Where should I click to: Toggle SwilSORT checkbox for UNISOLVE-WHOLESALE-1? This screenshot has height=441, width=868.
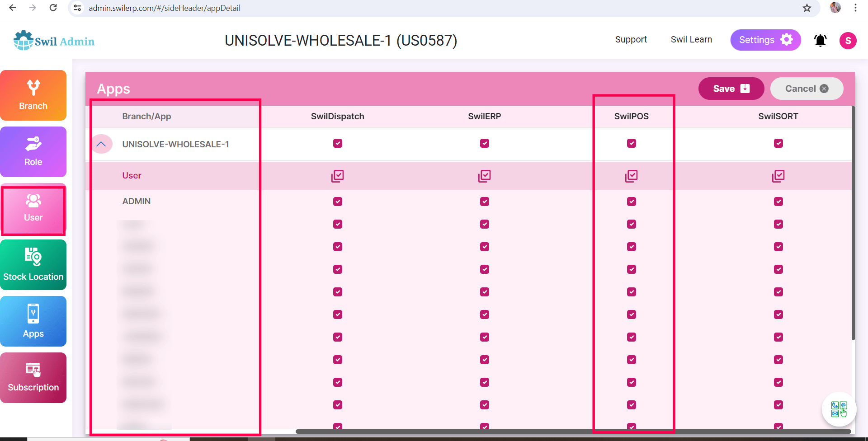pyautogui.click(x=778, y=143)
